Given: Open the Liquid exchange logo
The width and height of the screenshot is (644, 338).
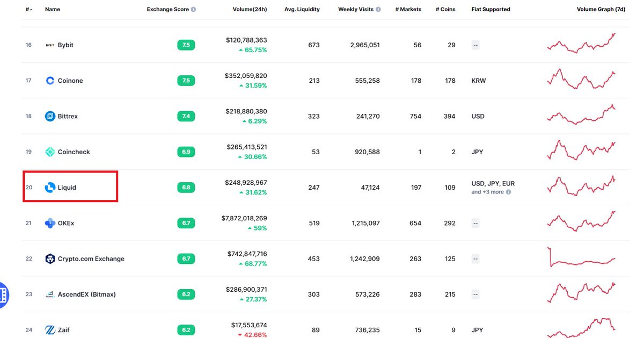Looking at the screenshot, I should 50,188.
